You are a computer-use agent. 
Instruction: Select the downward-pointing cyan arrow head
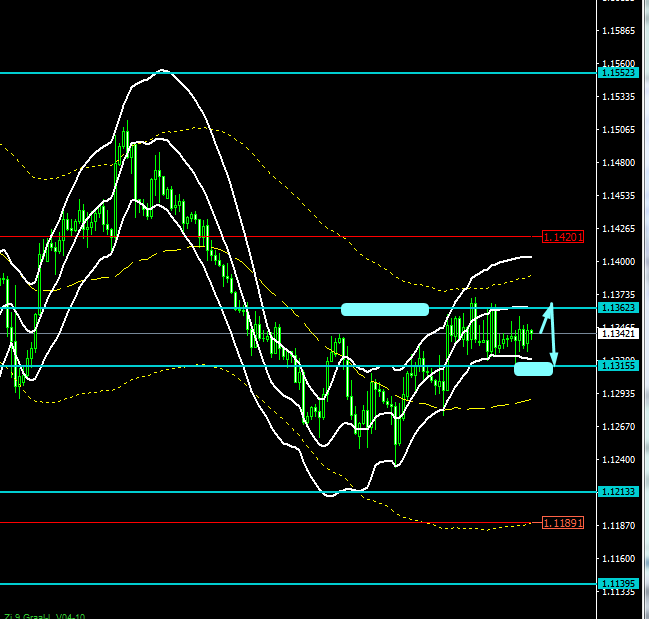pos(554,360)
